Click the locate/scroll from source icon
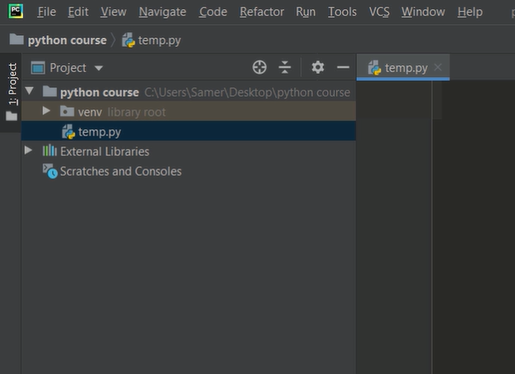The height and width of the screenshot is (374, 515). point(259,67)
